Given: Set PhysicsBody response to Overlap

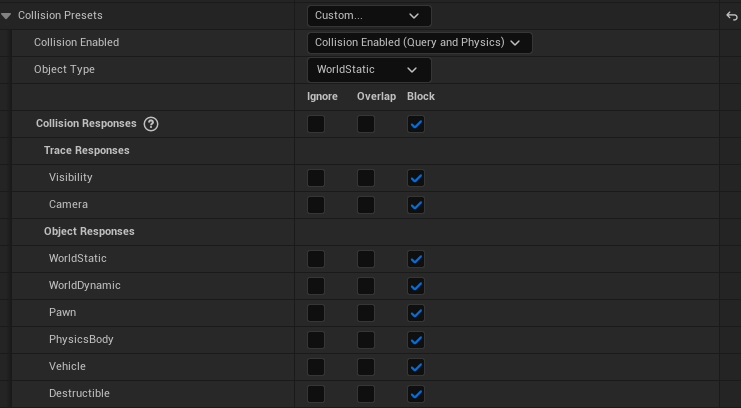Looking at the screenshot, I should [366, 339].
